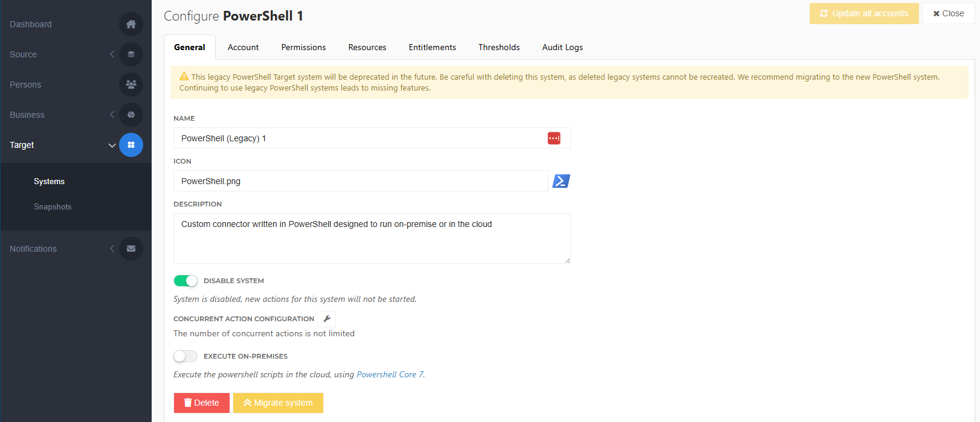Viewport: 980px width, 422px height.
Task: Open the Audit Logs tab
Action: pyautogui.click(x=562, y=47)
